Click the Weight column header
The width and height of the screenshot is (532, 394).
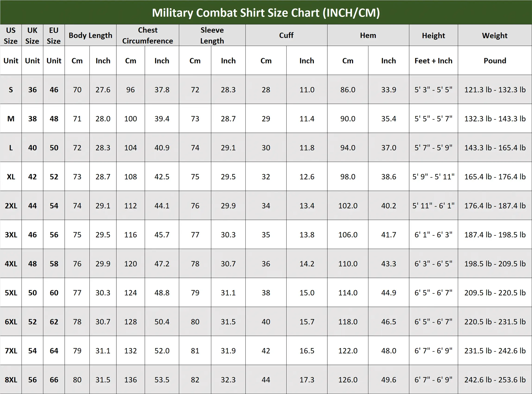coord(495,35)
